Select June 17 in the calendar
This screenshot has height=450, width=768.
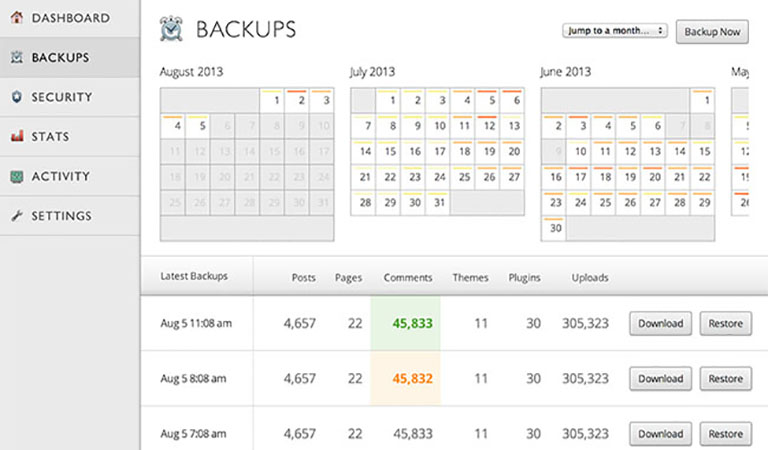pos(578,177)
